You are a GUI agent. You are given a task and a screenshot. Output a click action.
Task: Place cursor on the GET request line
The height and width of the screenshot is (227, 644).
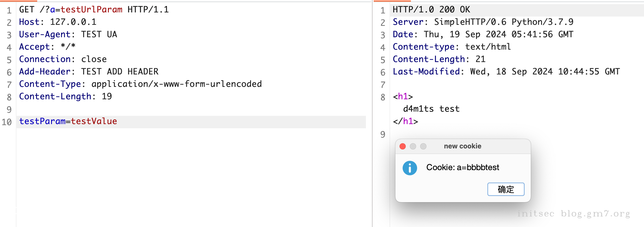(94, 10)
